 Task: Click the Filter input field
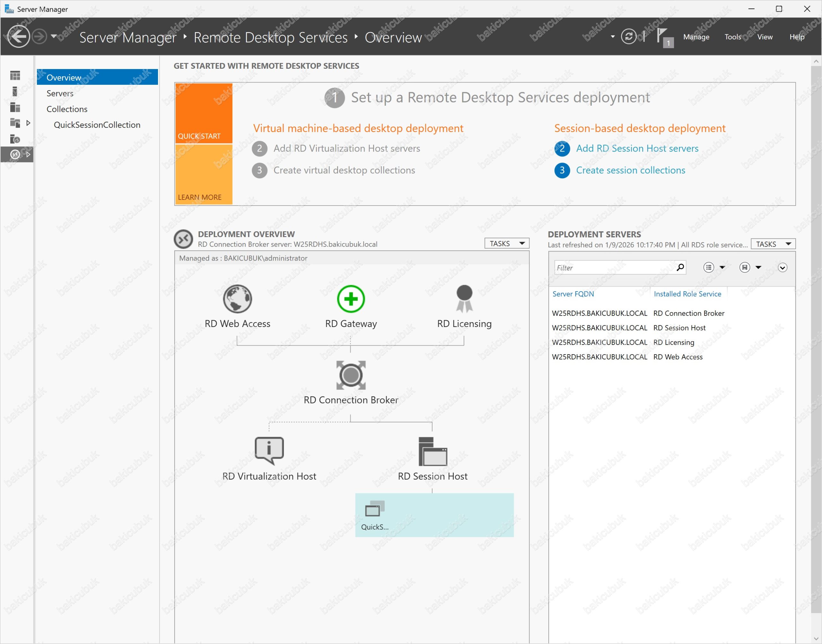(x=614, y=268)
